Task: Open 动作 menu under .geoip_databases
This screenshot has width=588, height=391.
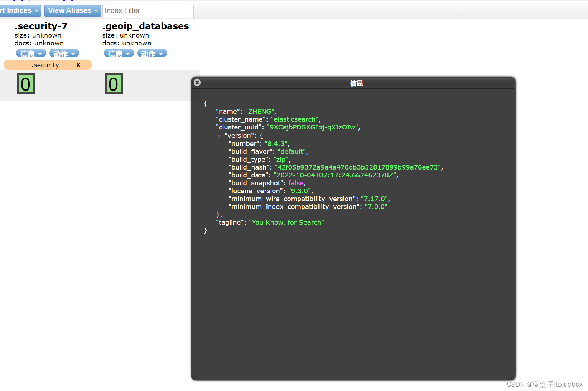Action: (x=152, y=54)
